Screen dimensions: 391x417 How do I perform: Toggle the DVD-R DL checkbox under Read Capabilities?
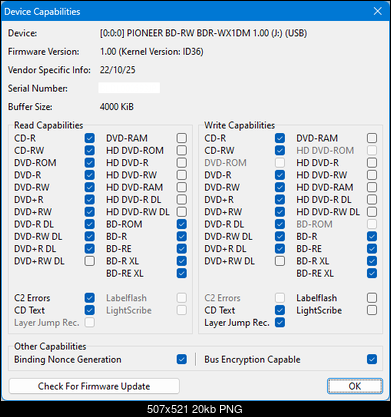(89, 224)
